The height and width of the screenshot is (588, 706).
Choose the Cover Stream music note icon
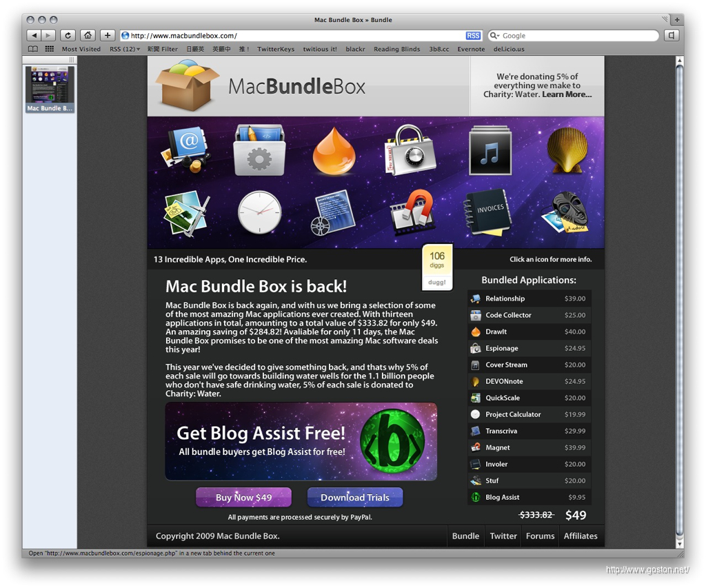click(x=490, y=151)
